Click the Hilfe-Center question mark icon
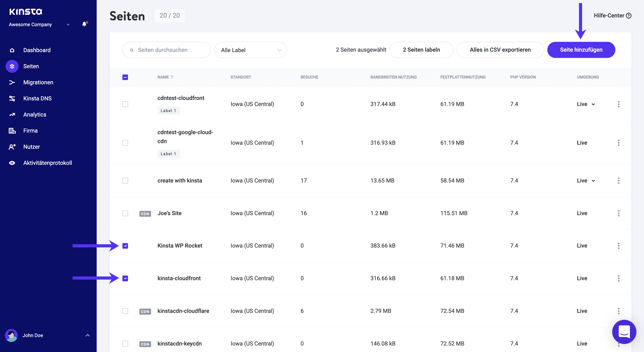 [x=629, y=16]
